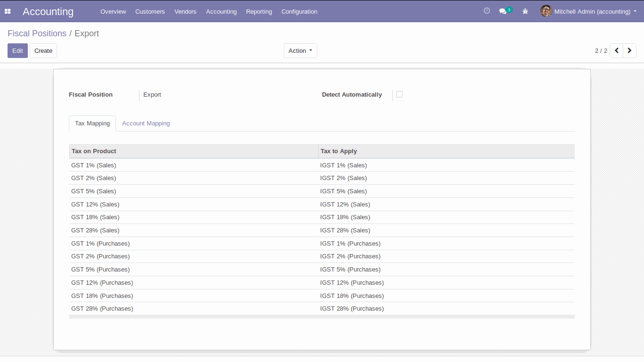This screenshot has height=362, width=644.
Task: Click the Create button
Action: point(43,50)
